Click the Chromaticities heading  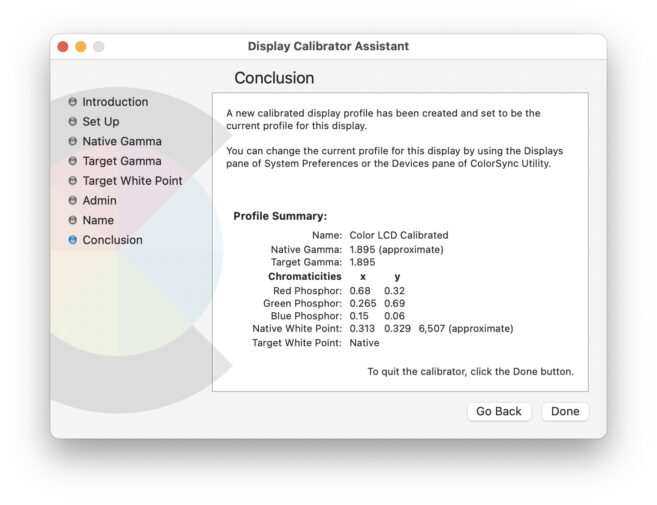pyautogui.click(x=305, y=277)
